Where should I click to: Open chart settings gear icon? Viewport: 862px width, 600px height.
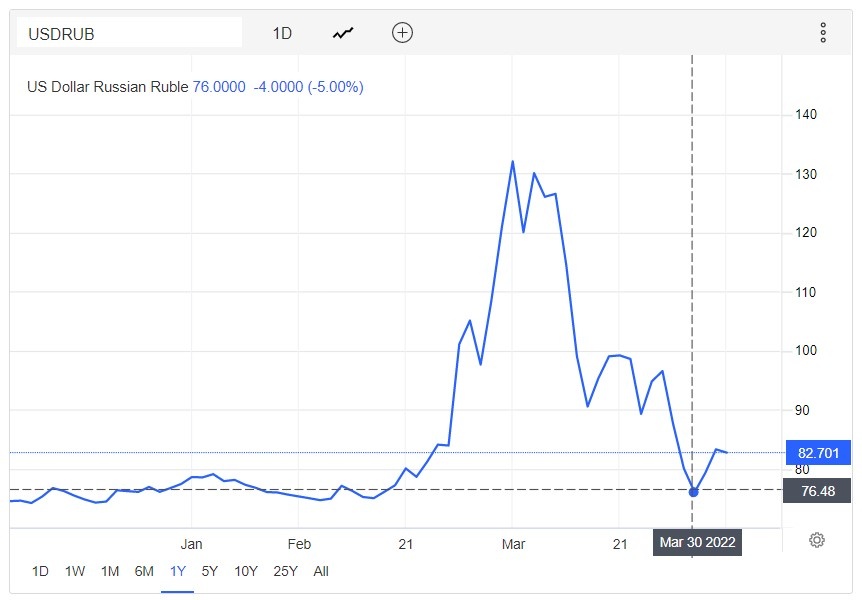click(x=816, y=540)
